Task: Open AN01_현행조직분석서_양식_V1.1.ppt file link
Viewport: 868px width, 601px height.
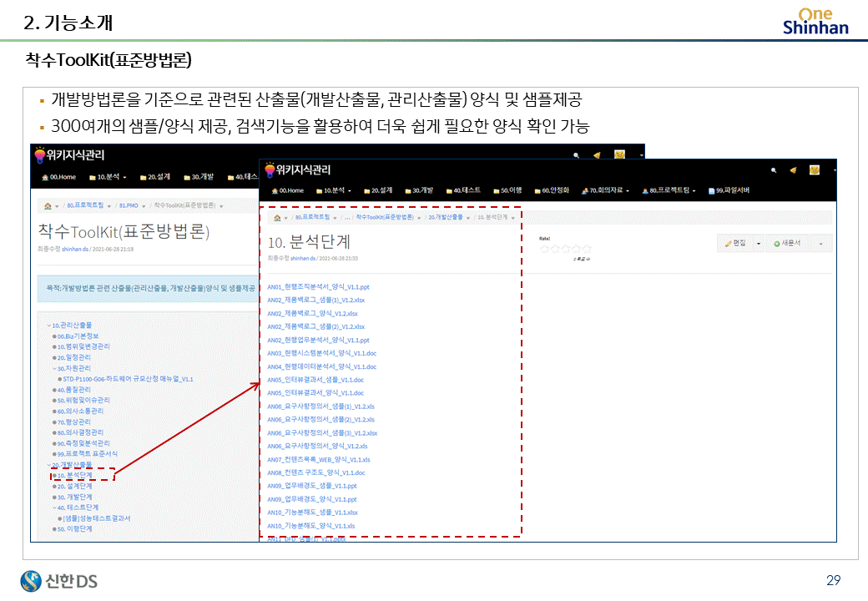Action: [318, 287]
